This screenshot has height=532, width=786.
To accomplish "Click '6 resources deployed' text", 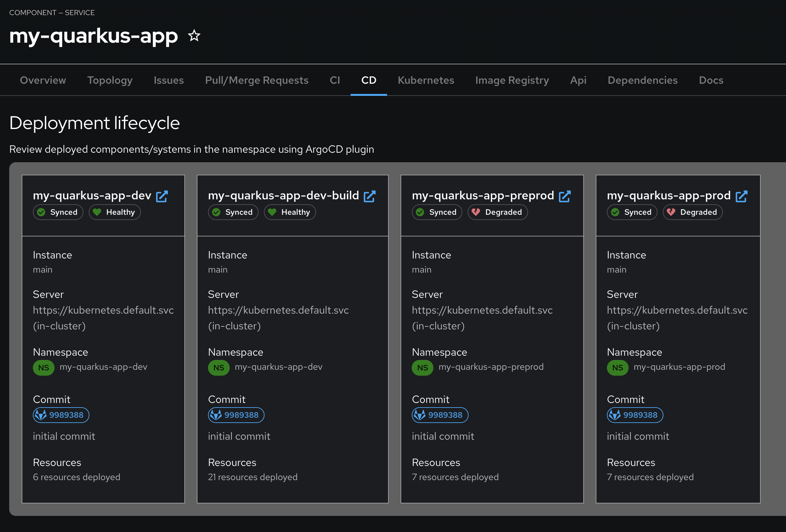I will 77,477.
